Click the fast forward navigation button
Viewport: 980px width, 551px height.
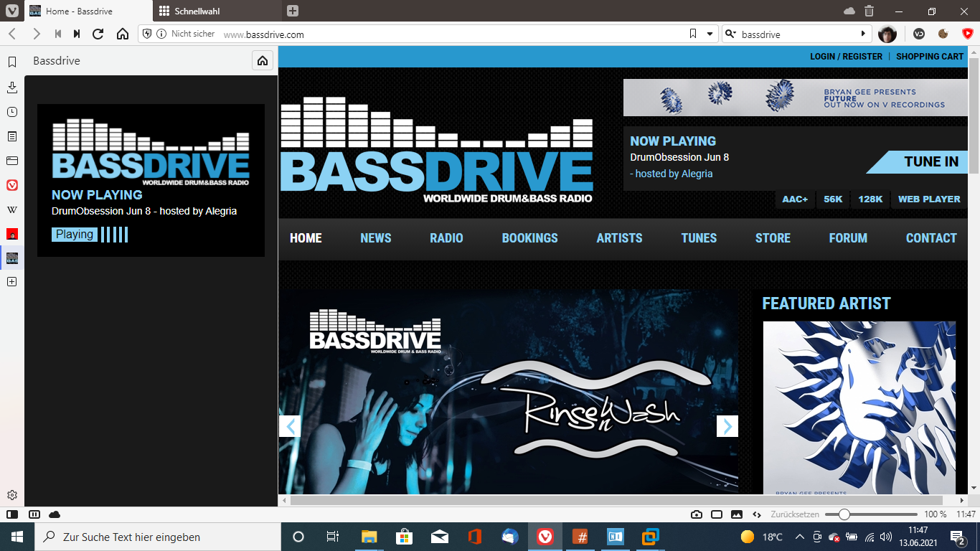coord(77,34)
